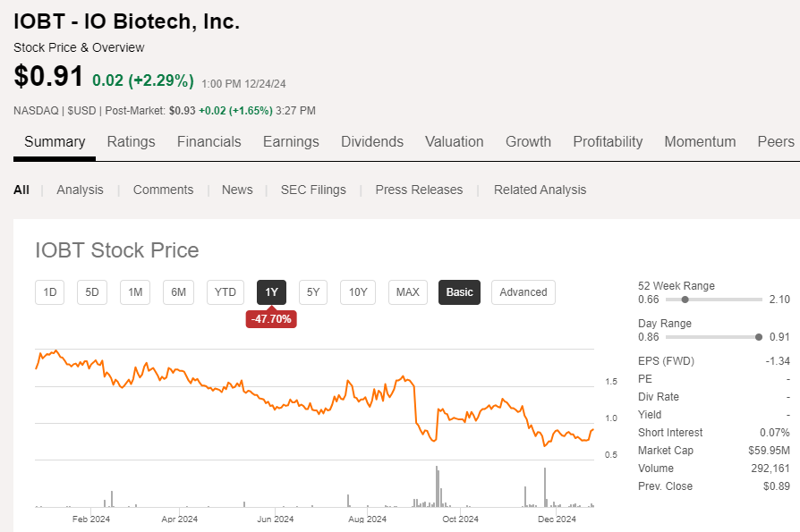Switch chart to 6M range
This screenshot has height=532, width=800.
click(179, 292)
